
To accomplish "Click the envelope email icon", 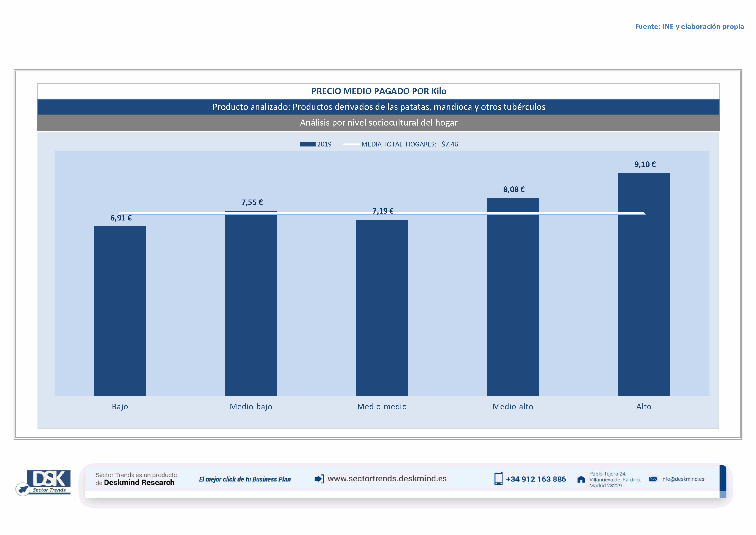I will 653,479.
